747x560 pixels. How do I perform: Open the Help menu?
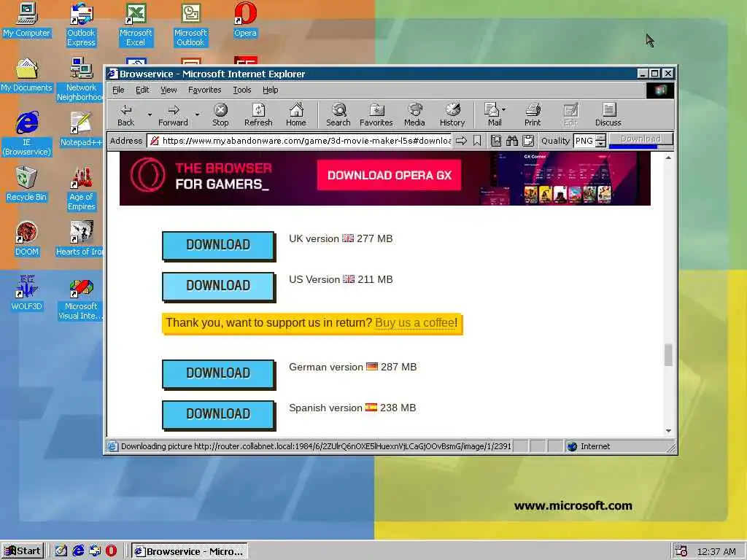pos(270,90)
